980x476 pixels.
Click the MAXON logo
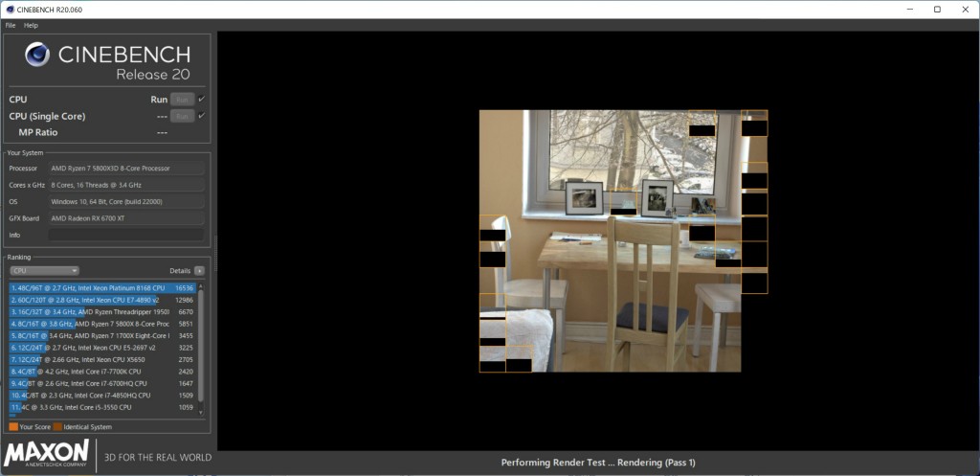(46, 454)
